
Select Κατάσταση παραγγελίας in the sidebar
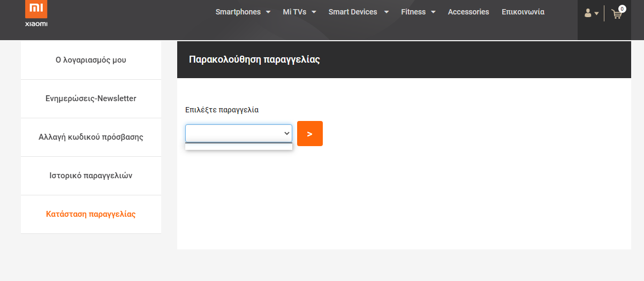[91, 214]
